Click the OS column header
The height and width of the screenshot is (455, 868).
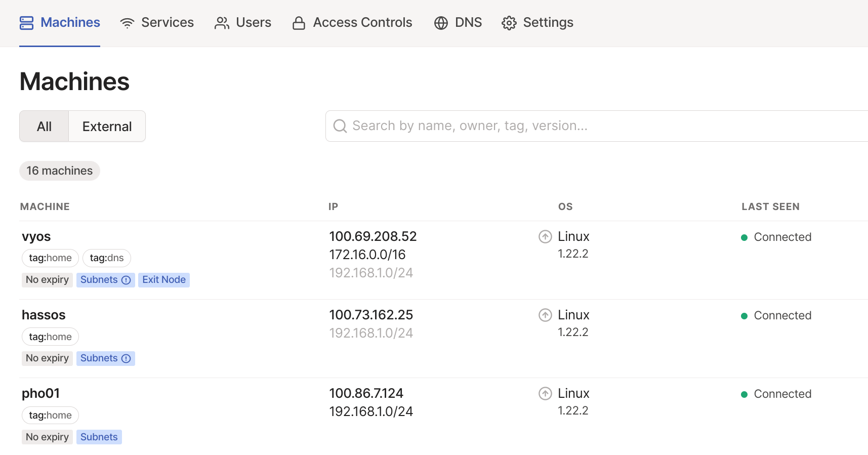565,206
